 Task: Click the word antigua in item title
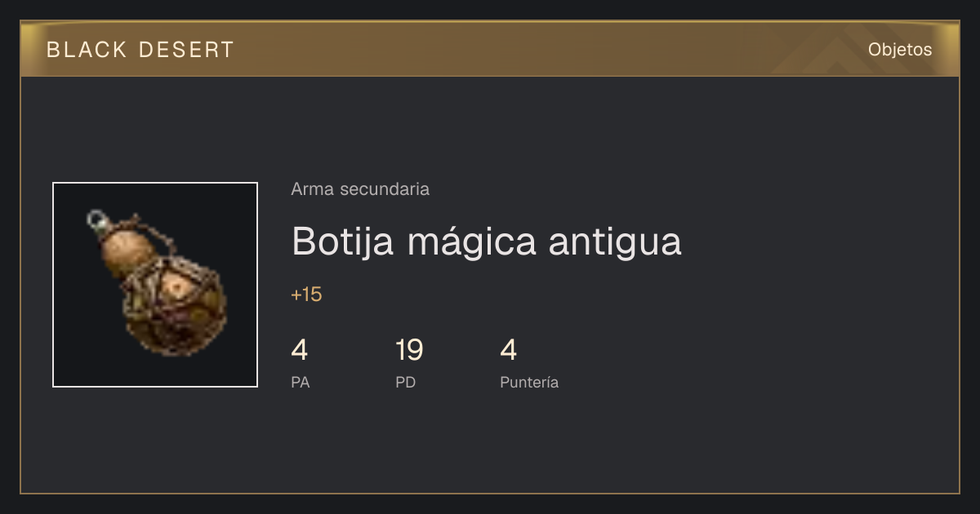614,243
